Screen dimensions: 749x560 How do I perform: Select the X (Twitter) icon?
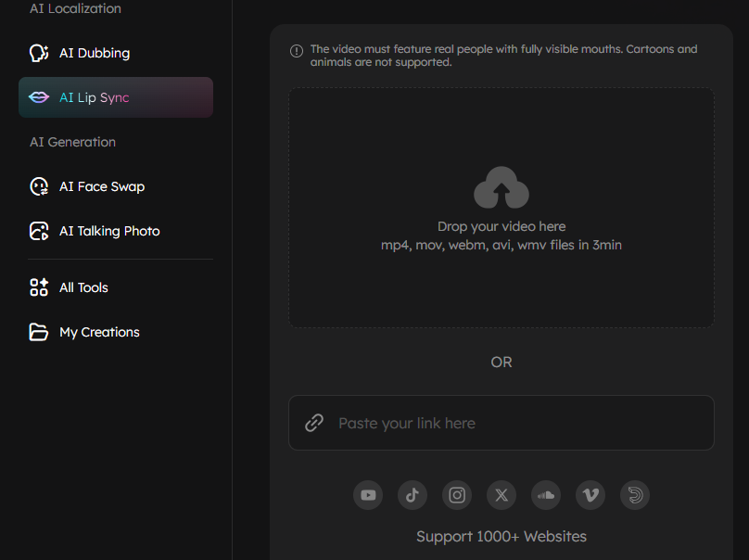(501, 495)
